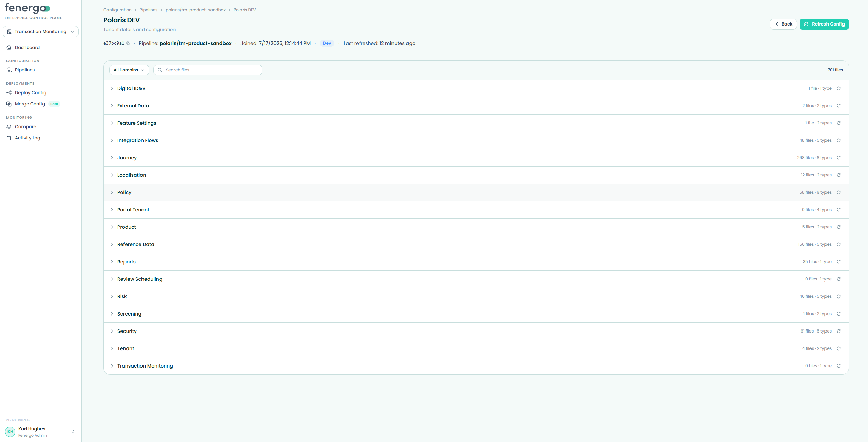The image size is (868, 442).
Task: Expand the Digital ID&V row
Action: (x=112, y=88)
